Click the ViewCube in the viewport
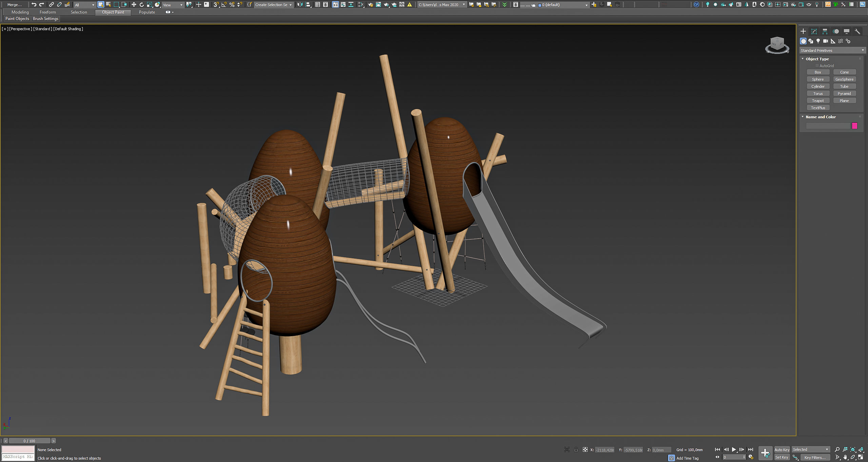The width and height of the screenshot is (868, 462). [x=777, y=45]
